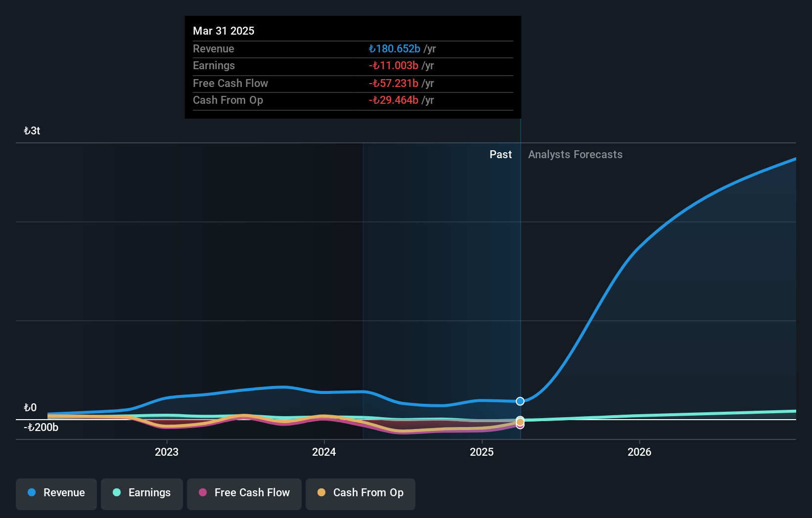Click the -₺200b y-axis label
Viewport: 812px width, 518px height.
[41, 428]
